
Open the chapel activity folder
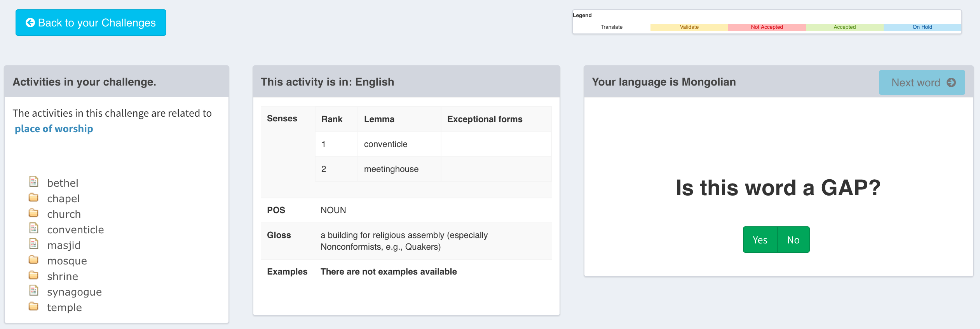click(x=63, y=198)
